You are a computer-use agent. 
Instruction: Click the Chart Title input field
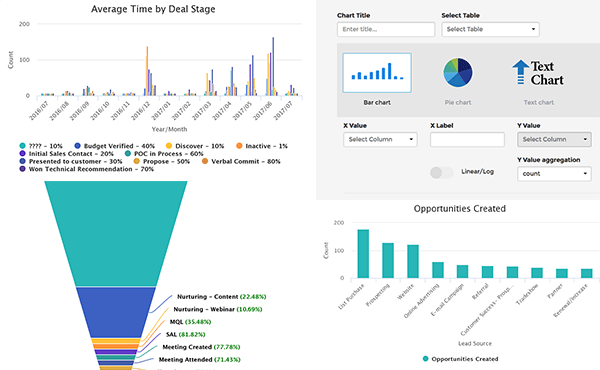click(386, 29)
